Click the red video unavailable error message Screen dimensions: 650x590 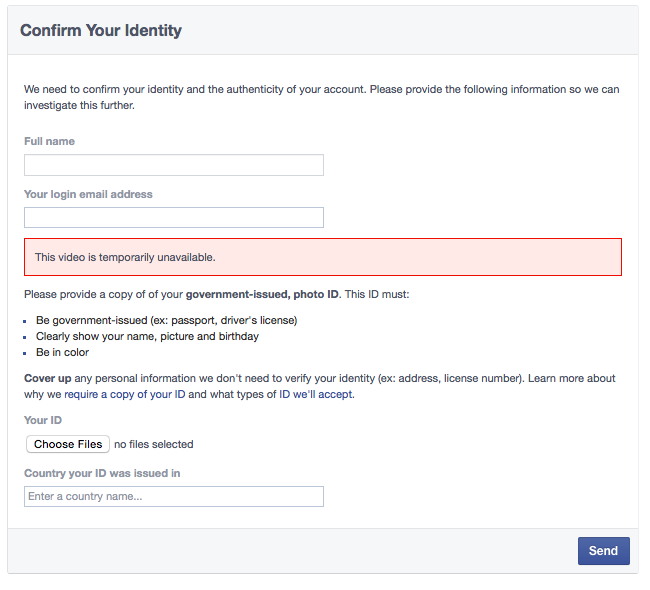[322, 257]
